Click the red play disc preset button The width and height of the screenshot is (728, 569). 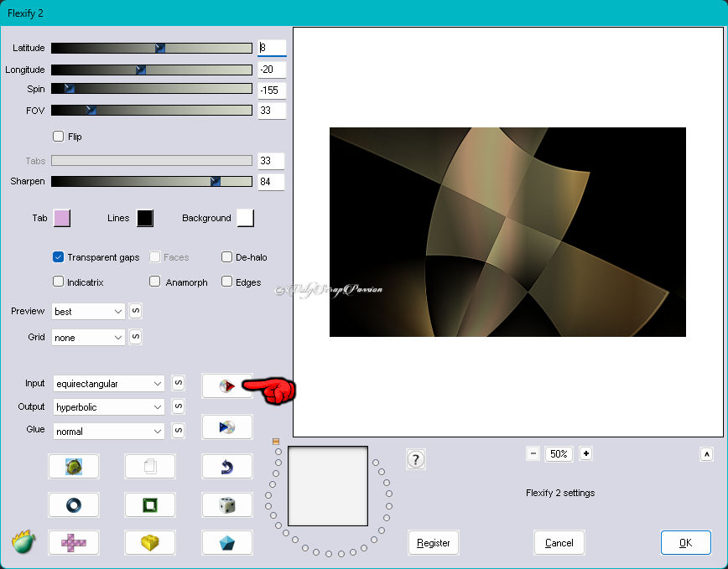(x=226, y=385)
